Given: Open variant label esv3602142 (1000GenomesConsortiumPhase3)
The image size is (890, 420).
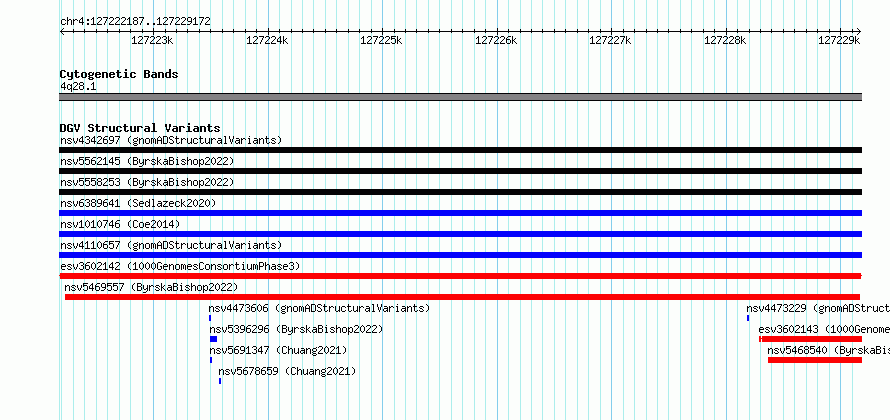Looking at the screenshot, I should point(180,266).
